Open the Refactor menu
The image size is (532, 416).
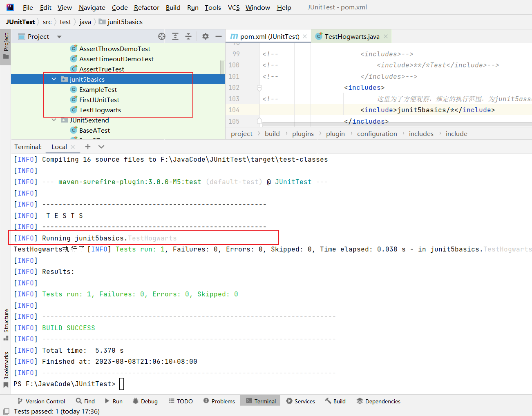tap(146, 7)
